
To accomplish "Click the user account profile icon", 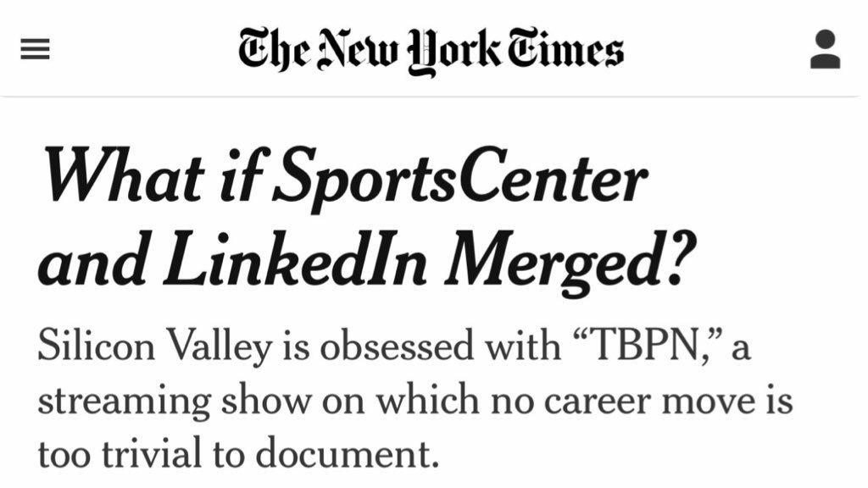I will (824, 49).
